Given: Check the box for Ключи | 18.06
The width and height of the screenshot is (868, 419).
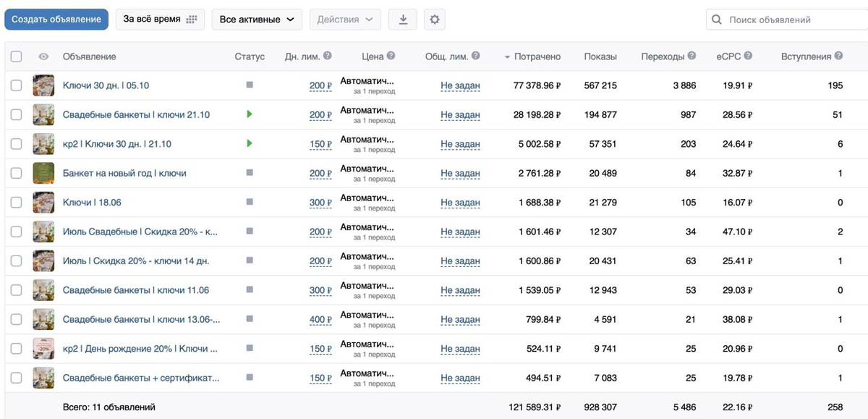Looking at the screenshot, I should point(16,203).
